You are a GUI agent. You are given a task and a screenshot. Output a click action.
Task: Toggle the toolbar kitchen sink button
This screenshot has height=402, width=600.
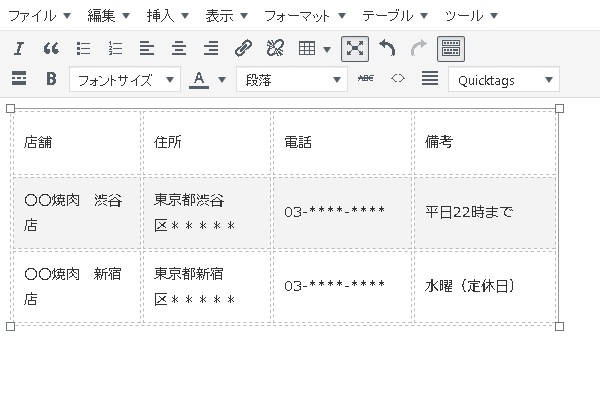(450, 48)
